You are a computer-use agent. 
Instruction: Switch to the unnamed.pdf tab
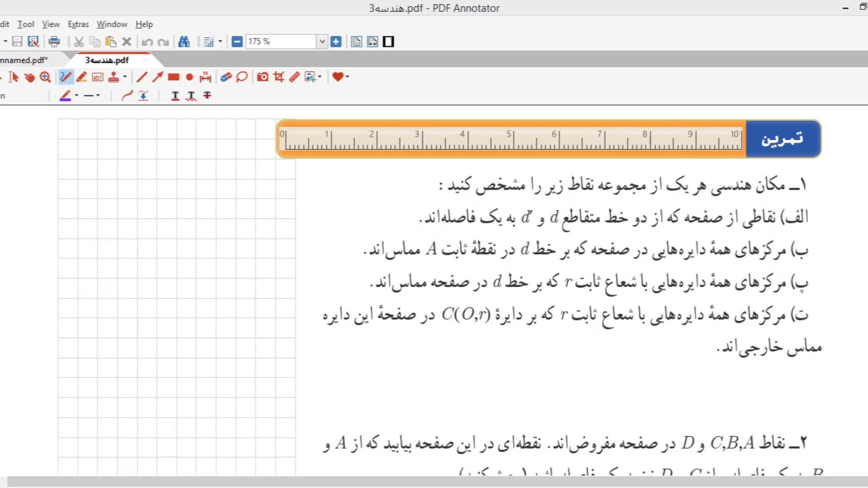(x=25, y=60)
